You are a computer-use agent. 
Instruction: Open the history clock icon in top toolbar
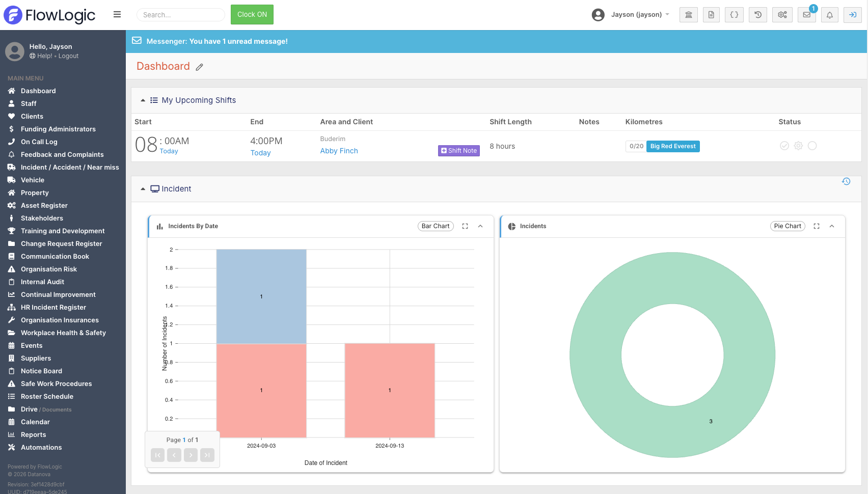758,15
